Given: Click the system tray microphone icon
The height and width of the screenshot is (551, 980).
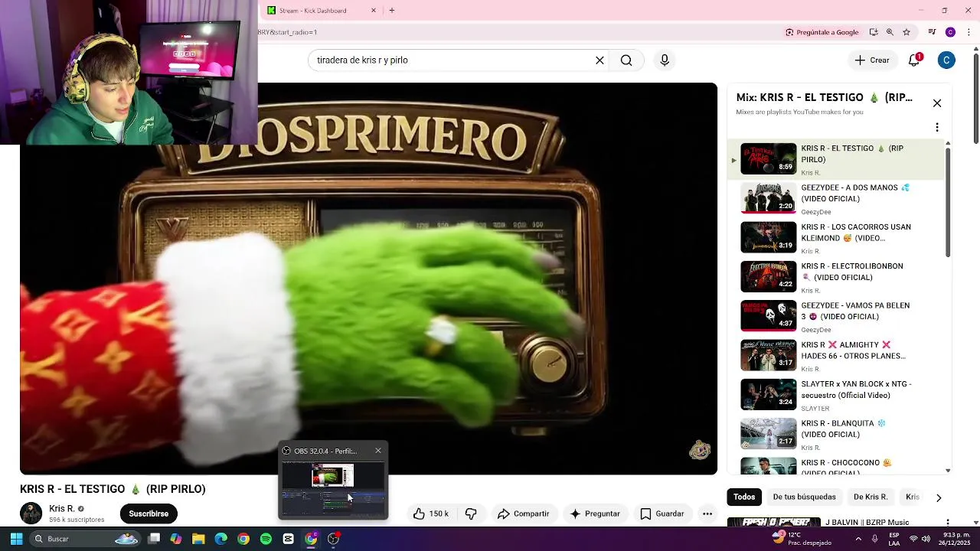Looking at the screenshot, I should pyautogui.click(x=874, y=539).
